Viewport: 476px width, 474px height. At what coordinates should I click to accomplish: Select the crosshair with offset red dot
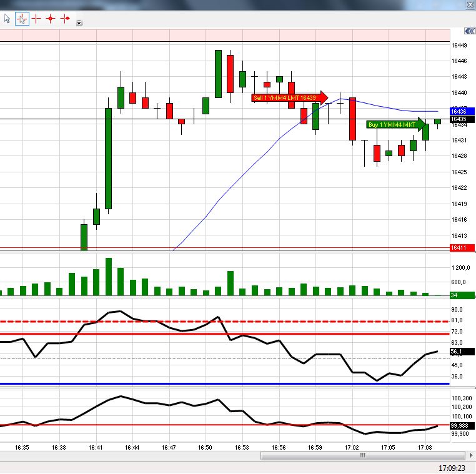65,19
